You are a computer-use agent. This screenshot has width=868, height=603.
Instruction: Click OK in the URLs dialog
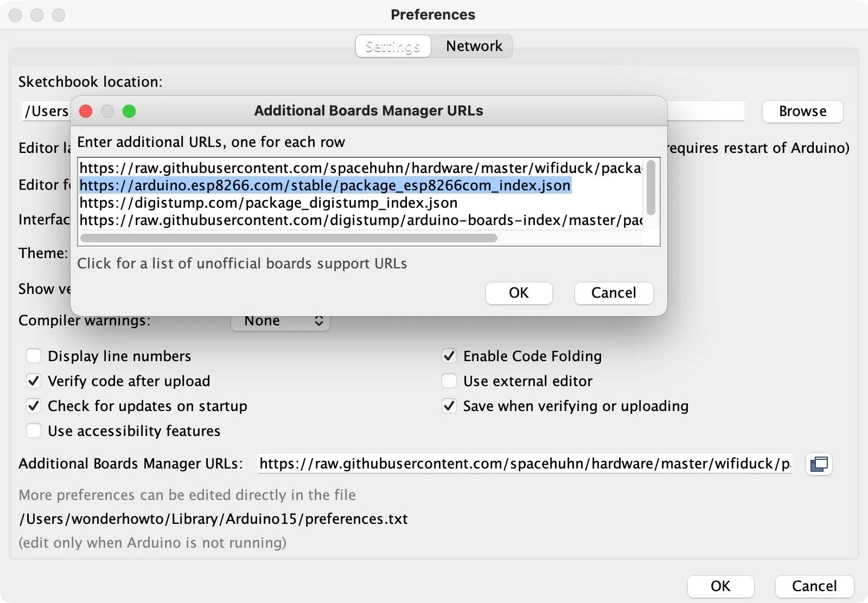[519, 293]
